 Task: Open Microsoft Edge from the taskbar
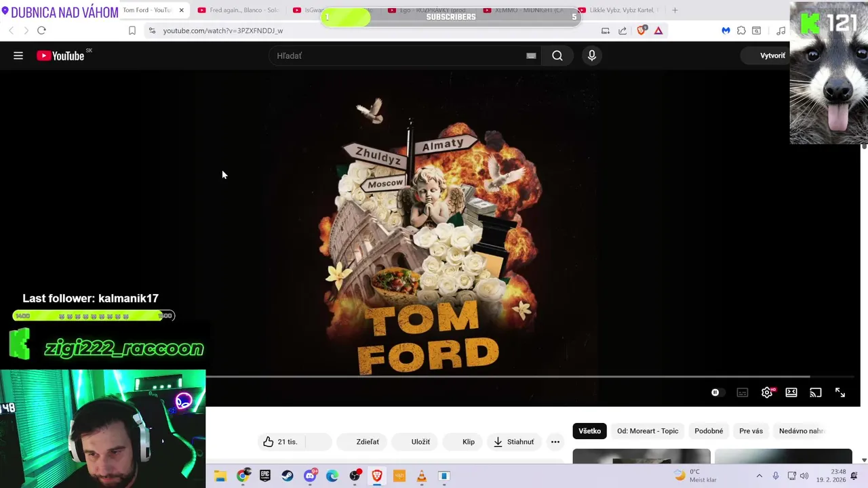[332, 476]
